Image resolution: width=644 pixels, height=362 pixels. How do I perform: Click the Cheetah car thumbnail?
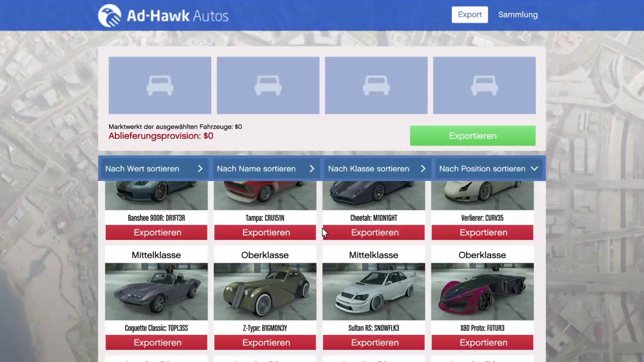tap(374, 196)
